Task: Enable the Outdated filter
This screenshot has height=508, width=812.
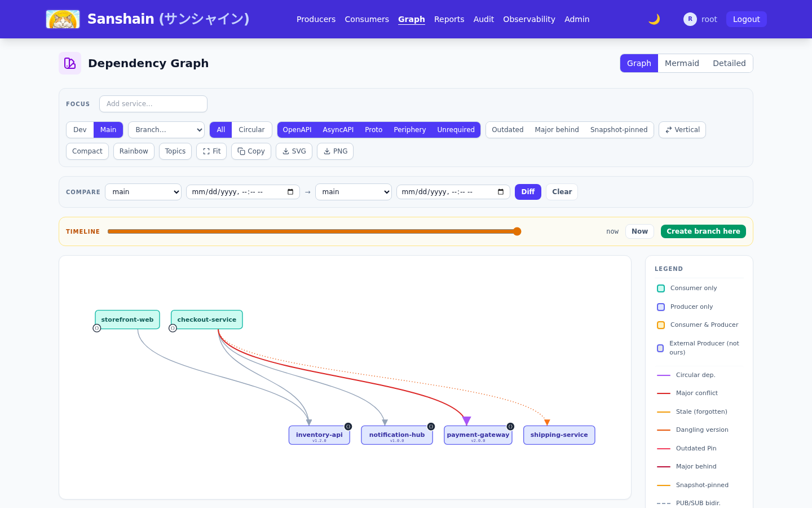Action: click(x=507, y=130)
